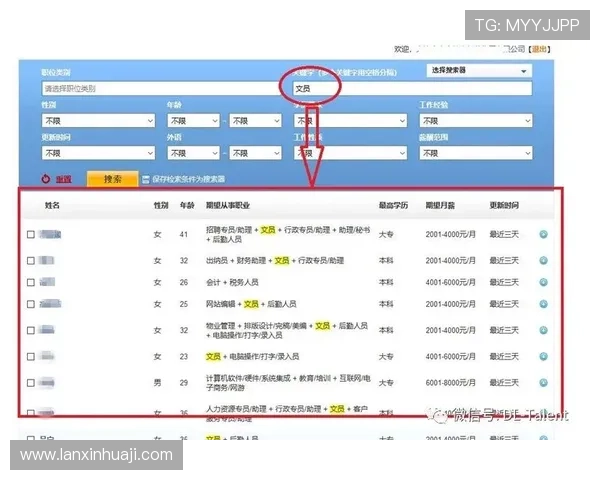This screenshot has width=600, height=480.
Task: Click the keyword field containing 文员
Action: point(410,89)
